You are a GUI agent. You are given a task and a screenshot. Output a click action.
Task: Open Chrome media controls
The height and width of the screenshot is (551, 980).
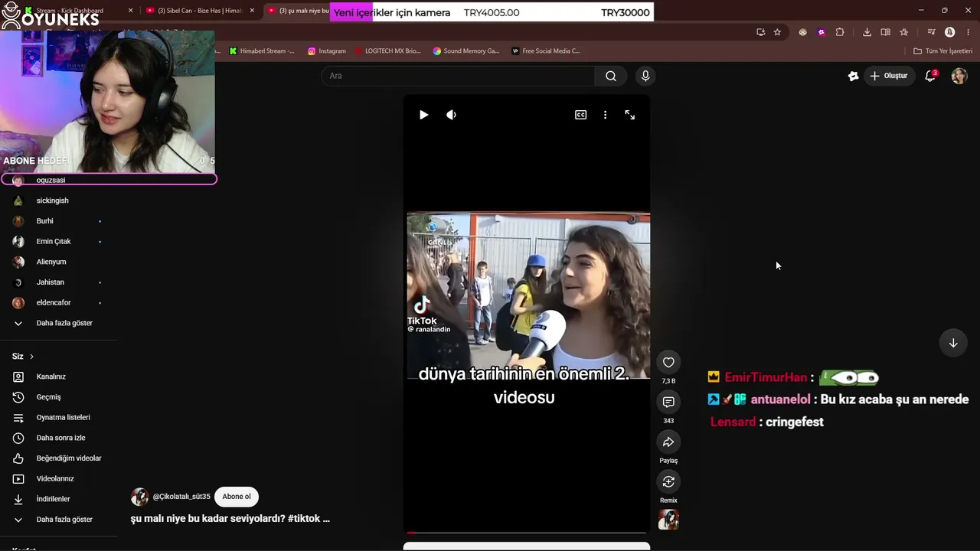point(931,32)
